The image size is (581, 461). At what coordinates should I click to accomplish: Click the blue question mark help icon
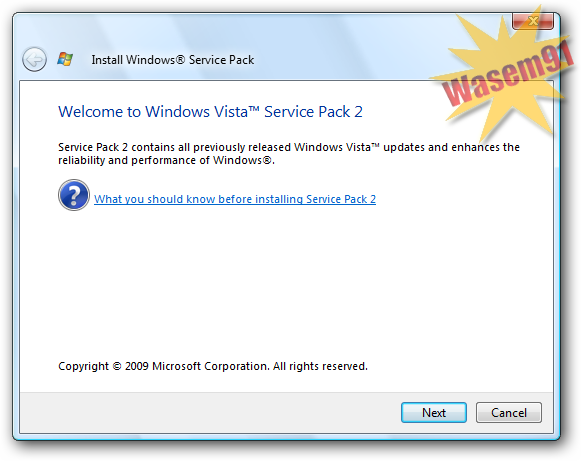[x=74, y=195]
